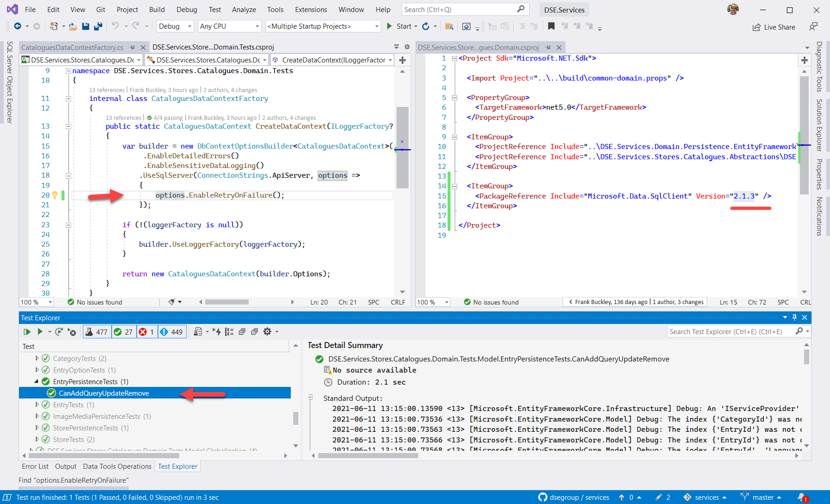Click the Repeat Last Run icon
Viewport: 830px width, 504px height.
point(59,331)
